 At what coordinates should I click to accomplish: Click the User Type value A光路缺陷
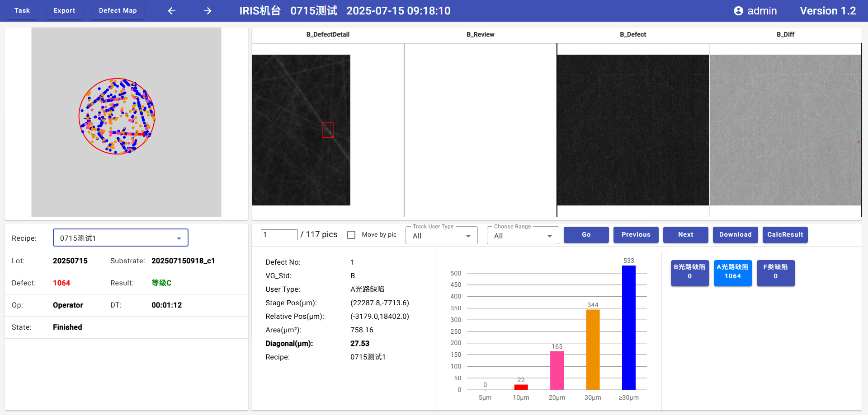click(368, 289)
